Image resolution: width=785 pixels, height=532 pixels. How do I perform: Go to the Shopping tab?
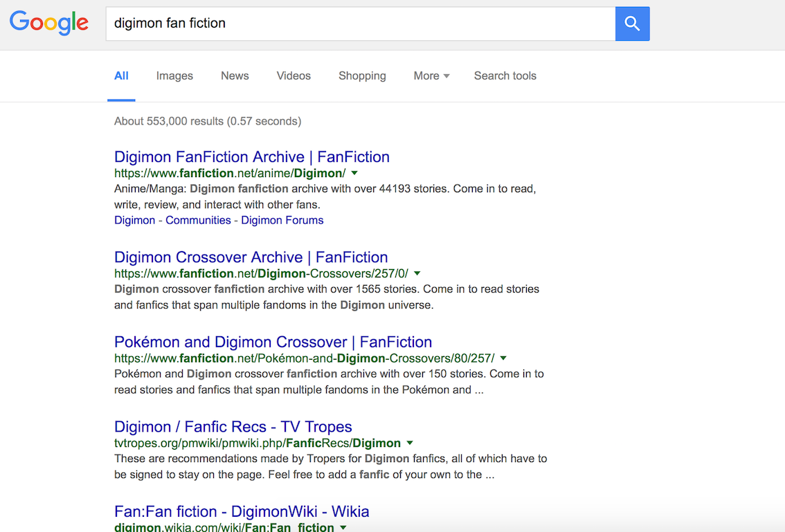pyautogui.click(x=362, y=76)
